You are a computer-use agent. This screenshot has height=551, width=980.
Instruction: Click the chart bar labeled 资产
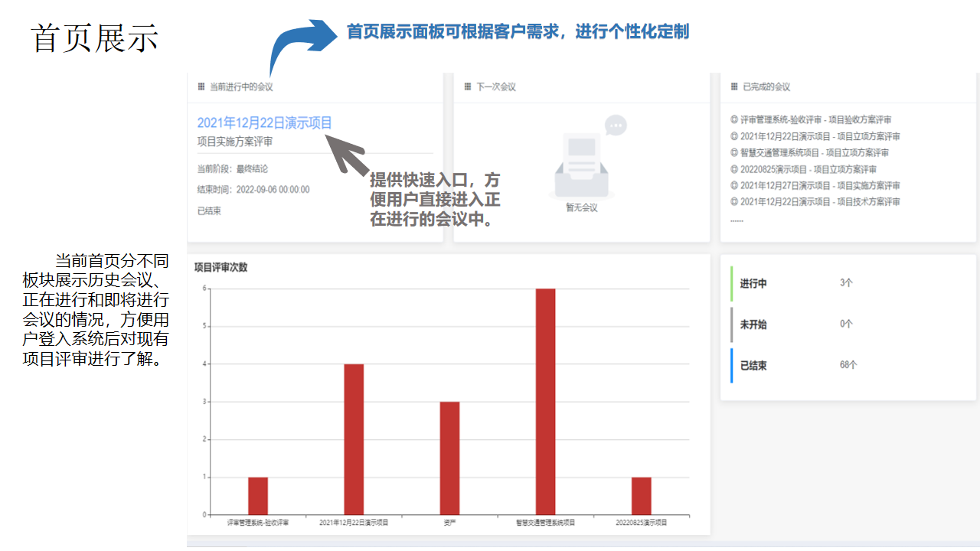[x=449, y=458]
